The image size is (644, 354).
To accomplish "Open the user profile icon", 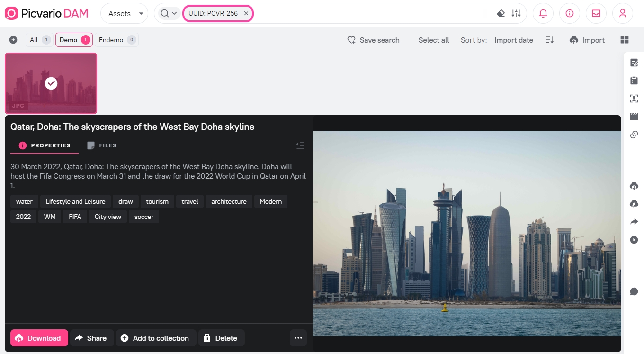I will (x=623, y=13).
